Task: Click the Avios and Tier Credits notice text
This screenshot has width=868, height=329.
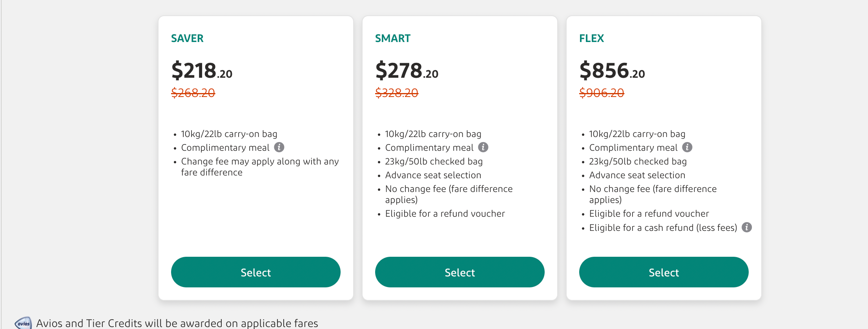Action: click(177, 323)
